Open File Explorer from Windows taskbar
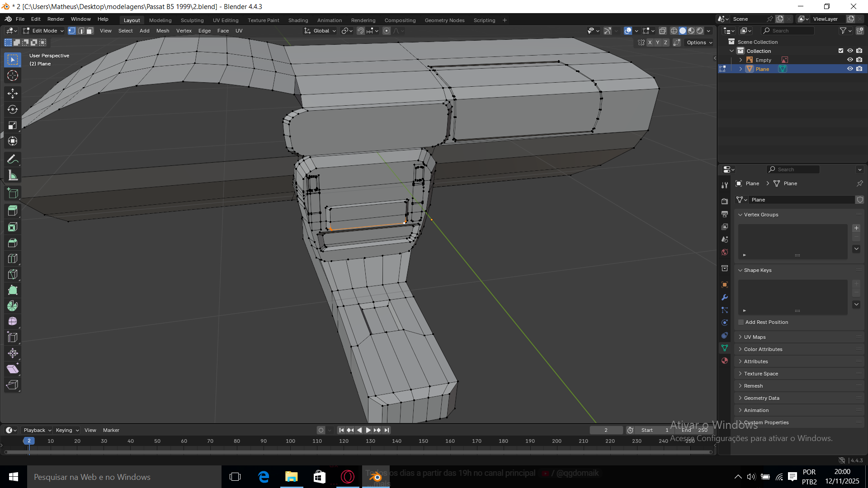 pos(292,477)
